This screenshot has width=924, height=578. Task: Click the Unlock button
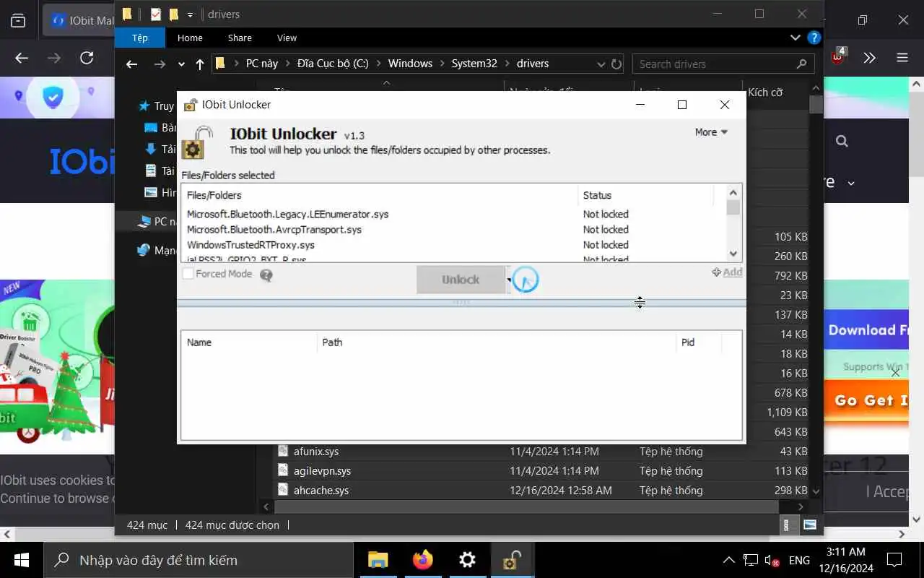pyautogui.click(x=461, y=280)
